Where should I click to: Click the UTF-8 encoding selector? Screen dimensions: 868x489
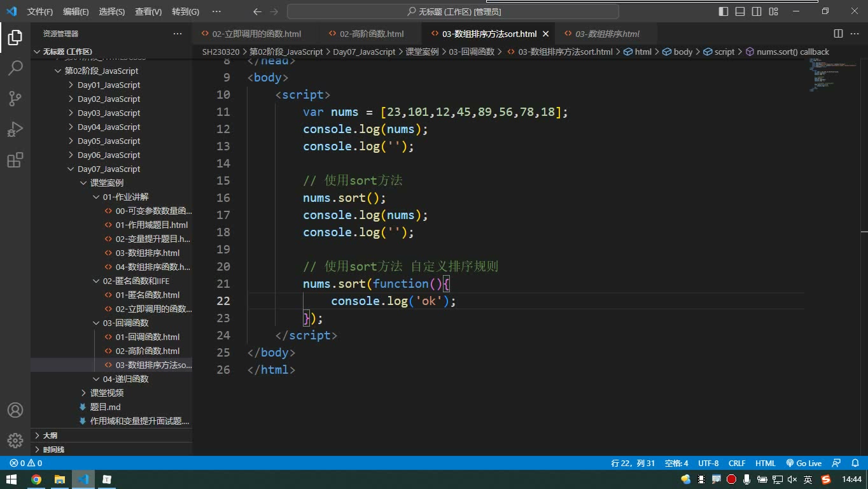pyautogui.click(x=708, y=464)
